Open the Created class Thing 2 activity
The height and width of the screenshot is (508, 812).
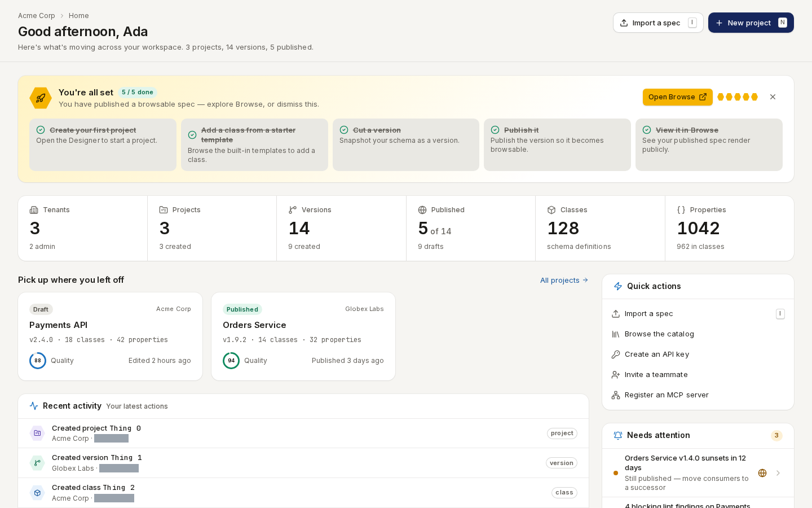coord(303,493)
